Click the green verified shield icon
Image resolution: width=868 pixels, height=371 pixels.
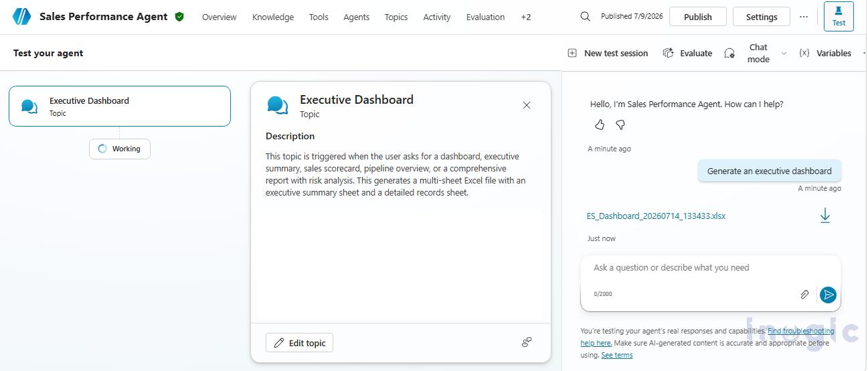coord(179,17)
